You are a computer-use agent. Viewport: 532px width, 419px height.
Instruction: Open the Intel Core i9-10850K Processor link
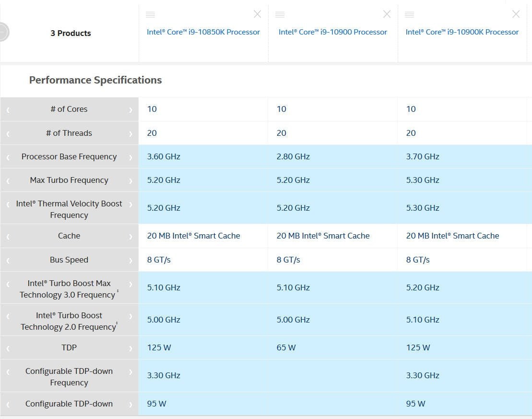pos(203,32)
